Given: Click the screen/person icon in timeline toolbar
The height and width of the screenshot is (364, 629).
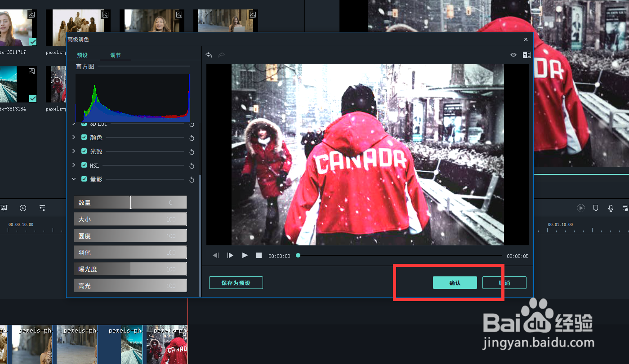Looking at the screenshot, I should coord(4,208).
